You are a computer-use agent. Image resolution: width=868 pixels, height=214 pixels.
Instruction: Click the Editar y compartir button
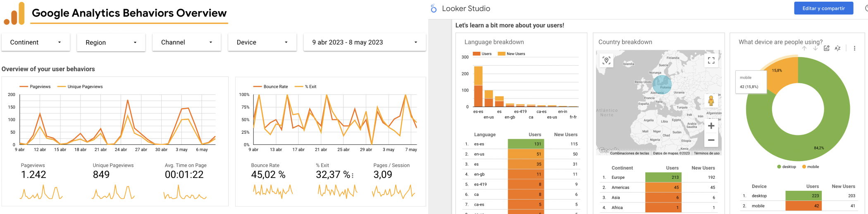coord(823,8)
